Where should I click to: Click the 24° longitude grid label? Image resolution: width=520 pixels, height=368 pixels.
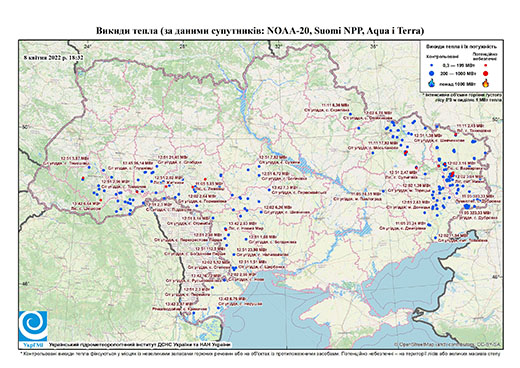pyautogui.click(x=87, y=46)
